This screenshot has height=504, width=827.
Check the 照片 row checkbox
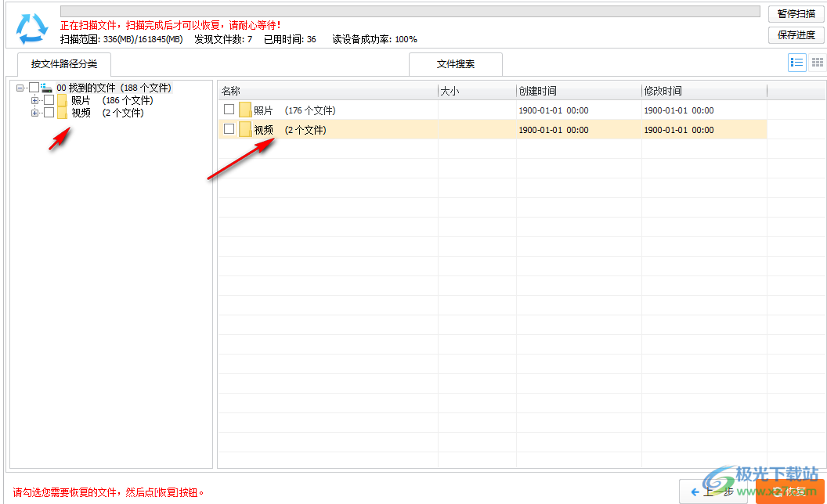point(229,109)
